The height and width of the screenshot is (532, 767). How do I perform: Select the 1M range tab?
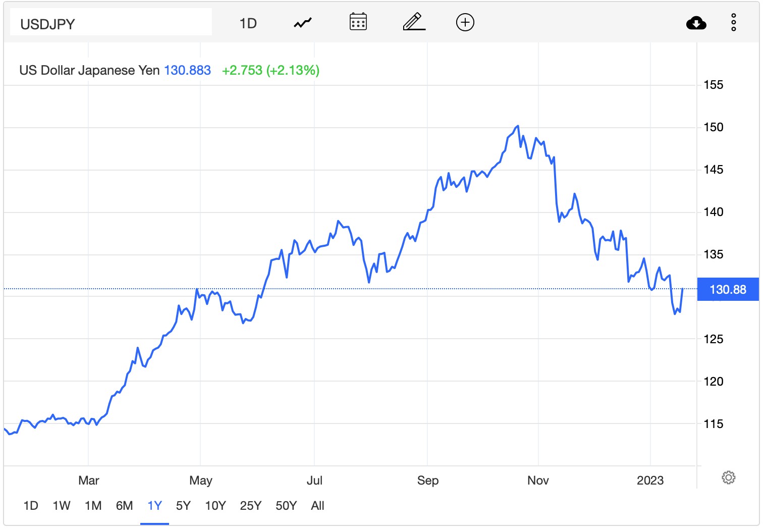[x=93, y=506]
